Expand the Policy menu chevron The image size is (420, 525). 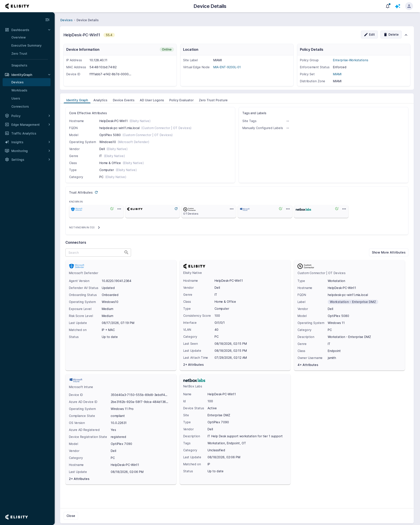coord(49,116)
